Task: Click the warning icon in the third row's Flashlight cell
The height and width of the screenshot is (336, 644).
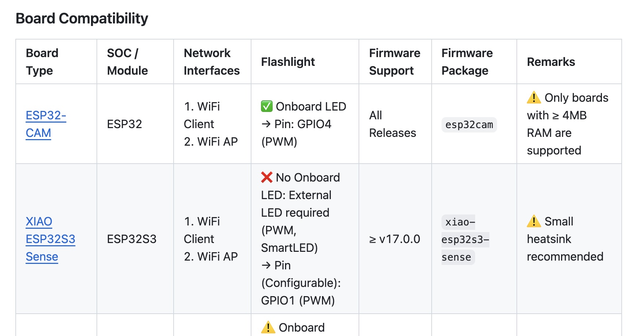Action: click(x=268, y=327)
